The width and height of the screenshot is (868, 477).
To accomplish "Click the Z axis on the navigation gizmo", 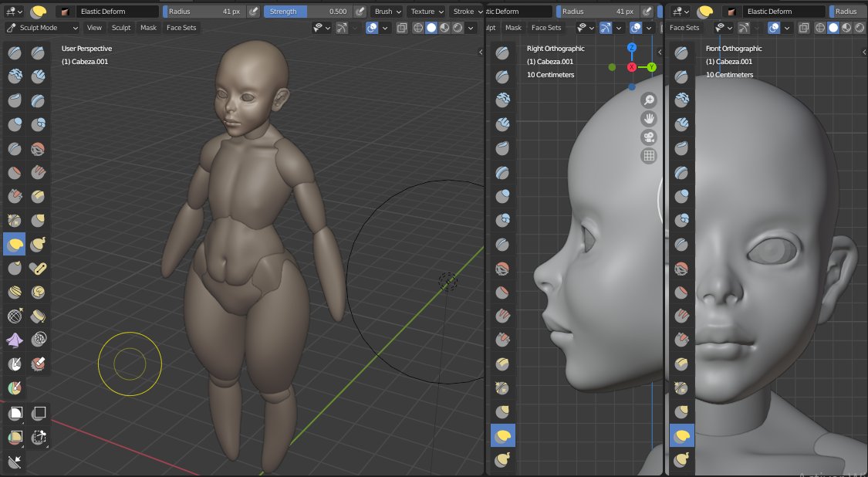I will tap(632, 48).
